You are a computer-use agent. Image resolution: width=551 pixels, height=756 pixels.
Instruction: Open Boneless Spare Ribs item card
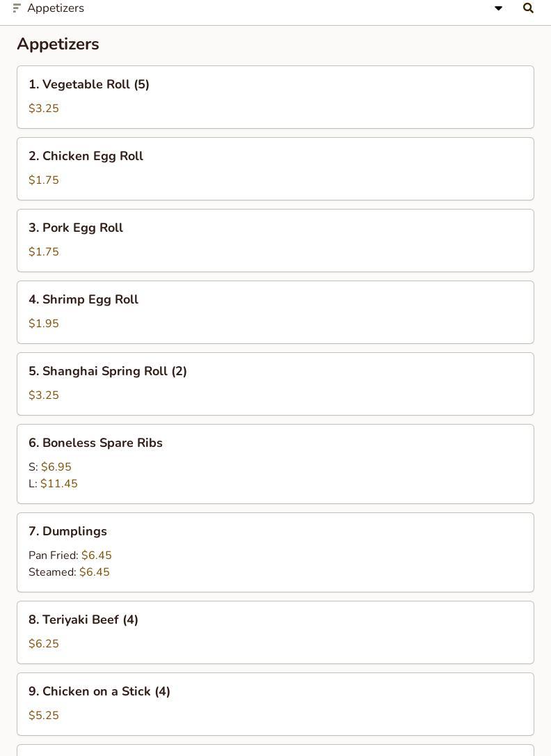pyautogui.click(x=275, y=464)
